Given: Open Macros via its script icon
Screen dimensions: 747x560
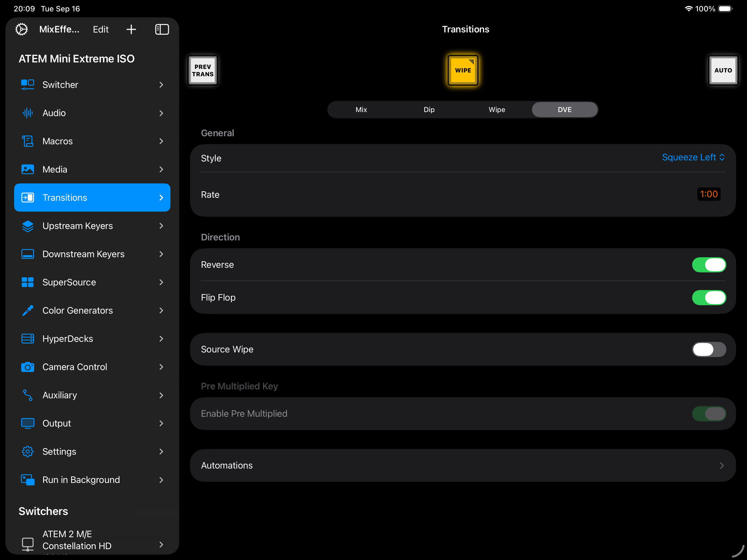Looking at the screenshot, I should [x=28, y=141].
